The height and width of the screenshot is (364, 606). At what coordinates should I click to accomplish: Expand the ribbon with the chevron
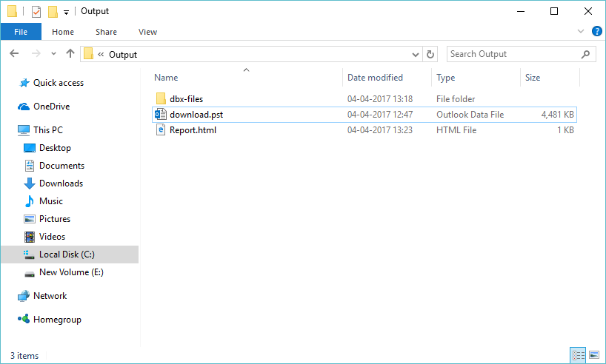click(581, 31)
